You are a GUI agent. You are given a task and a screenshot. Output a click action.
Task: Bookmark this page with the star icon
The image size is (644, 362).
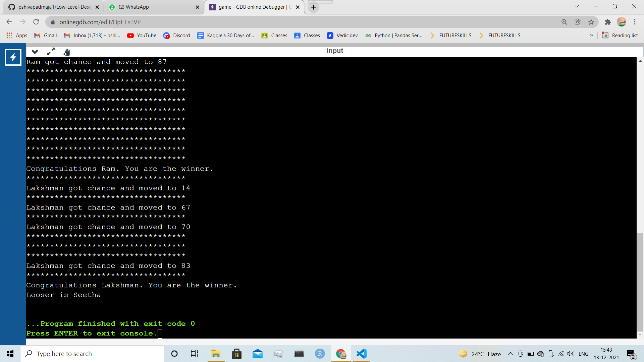point(591,22)
